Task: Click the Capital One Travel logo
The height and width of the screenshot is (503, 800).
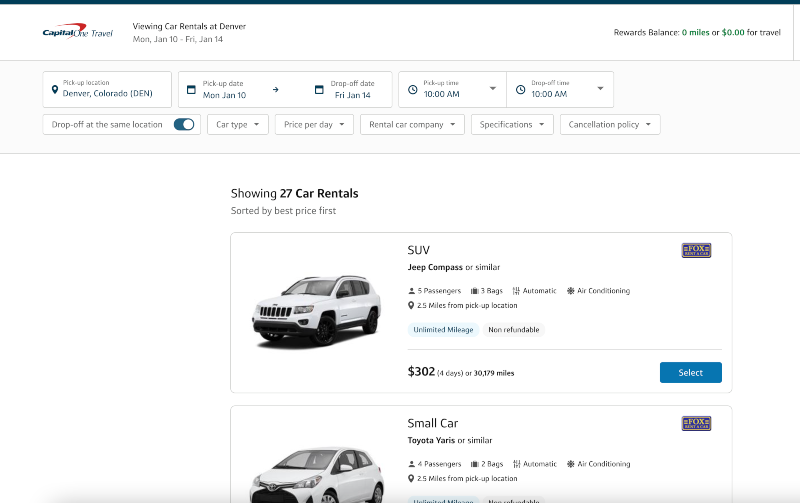Action: click(x=77, y=33)
